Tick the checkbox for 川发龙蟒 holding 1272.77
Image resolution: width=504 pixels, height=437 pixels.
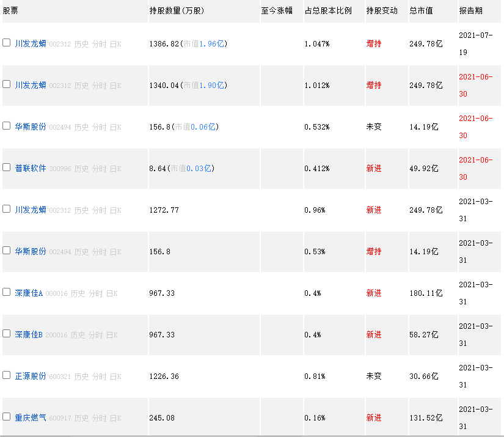pos(7,208)
